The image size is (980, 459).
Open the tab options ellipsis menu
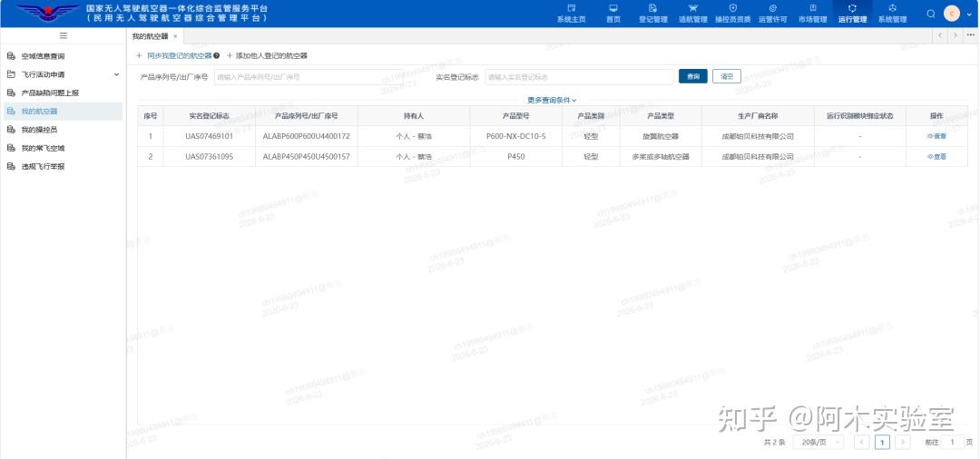pos(970,36)
